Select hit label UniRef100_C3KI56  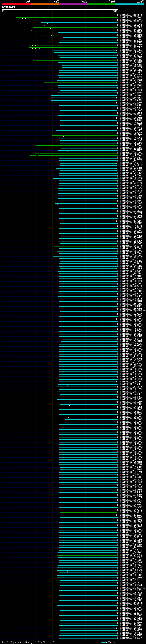[x=131, y=216]
